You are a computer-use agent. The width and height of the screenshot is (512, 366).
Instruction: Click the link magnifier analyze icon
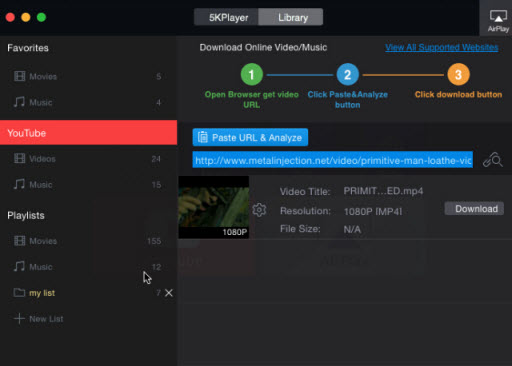tap(493, 160)
